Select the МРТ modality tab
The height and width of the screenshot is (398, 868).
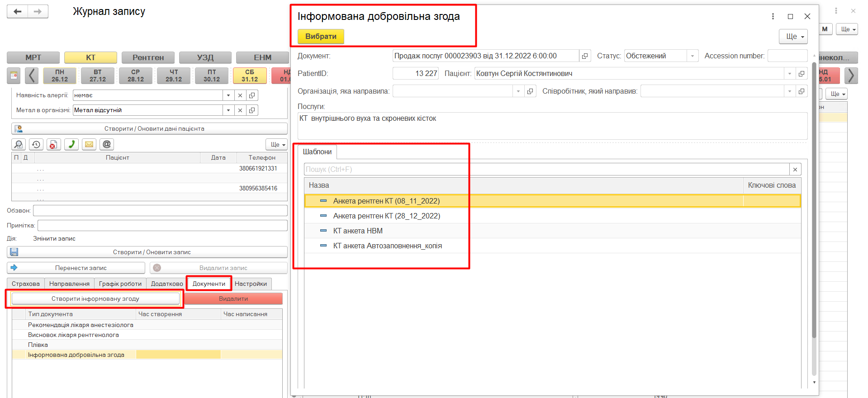(x=33, y=57)
